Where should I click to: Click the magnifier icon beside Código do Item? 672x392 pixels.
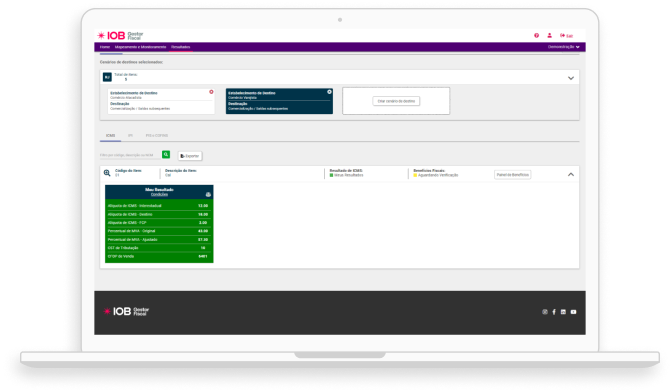pyautogui.click(x=107, y=173)
